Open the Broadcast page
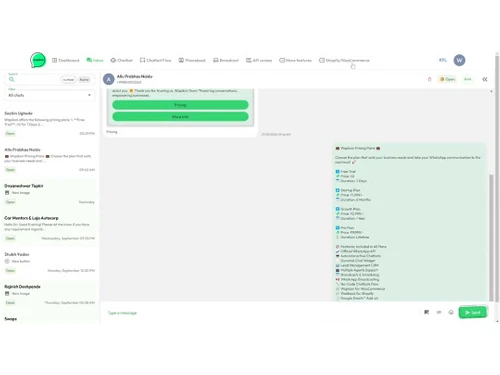Screen dimensions: 500x375 coord(226,60)
